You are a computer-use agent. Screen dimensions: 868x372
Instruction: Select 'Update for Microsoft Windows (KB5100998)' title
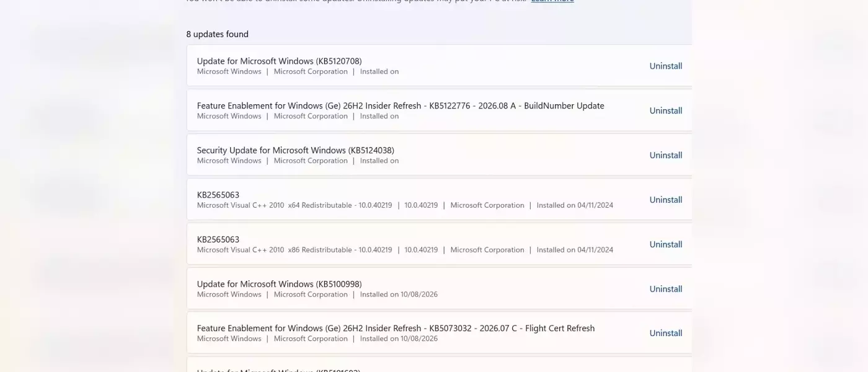point(279,284)
